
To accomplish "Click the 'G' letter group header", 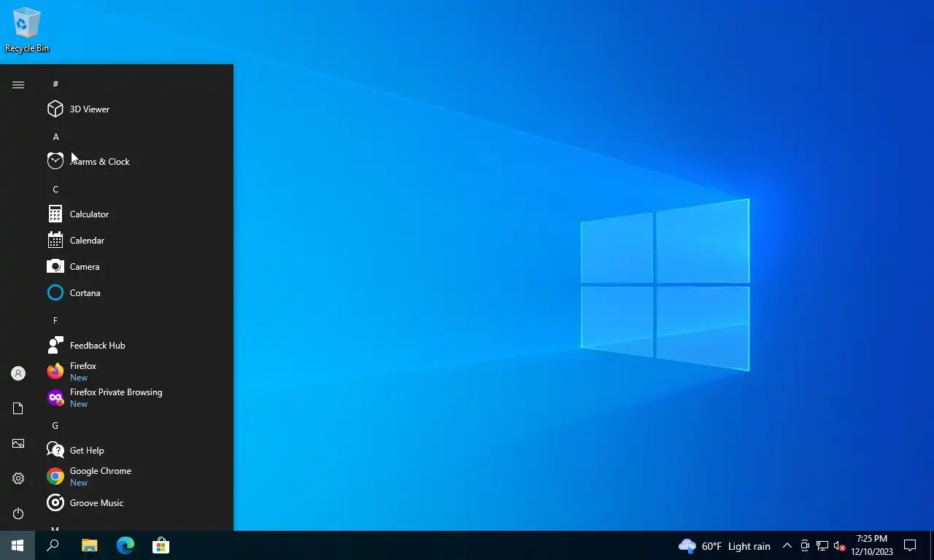I will tap(55, 426).
